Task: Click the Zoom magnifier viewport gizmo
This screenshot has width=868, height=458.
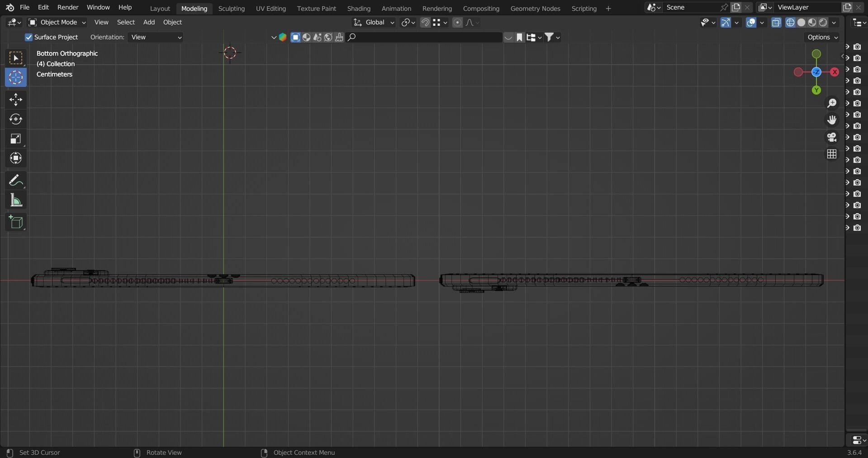Action: tap(832, 103)
